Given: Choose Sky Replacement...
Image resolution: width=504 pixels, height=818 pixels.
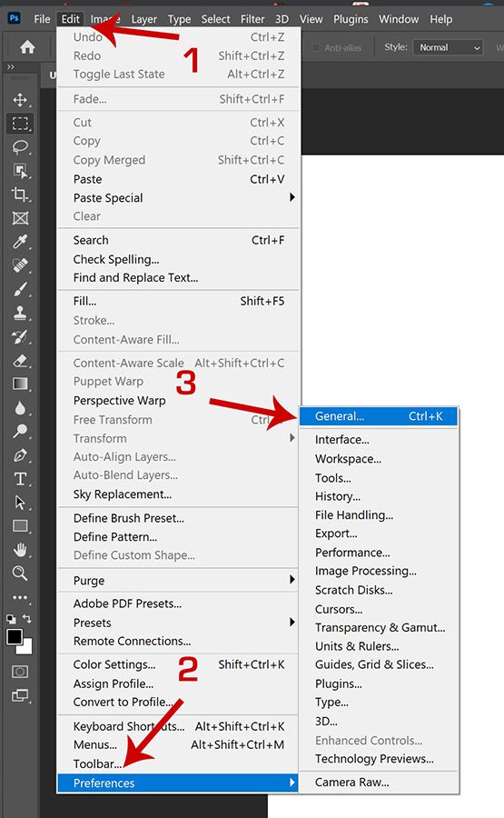Looking at the screenshot, I should [x=178, y=494].
